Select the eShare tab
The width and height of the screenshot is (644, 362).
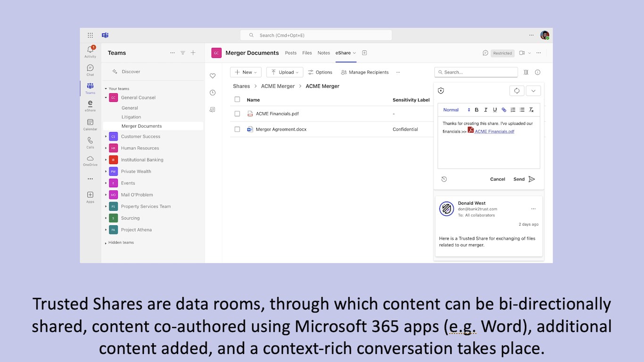343,53
